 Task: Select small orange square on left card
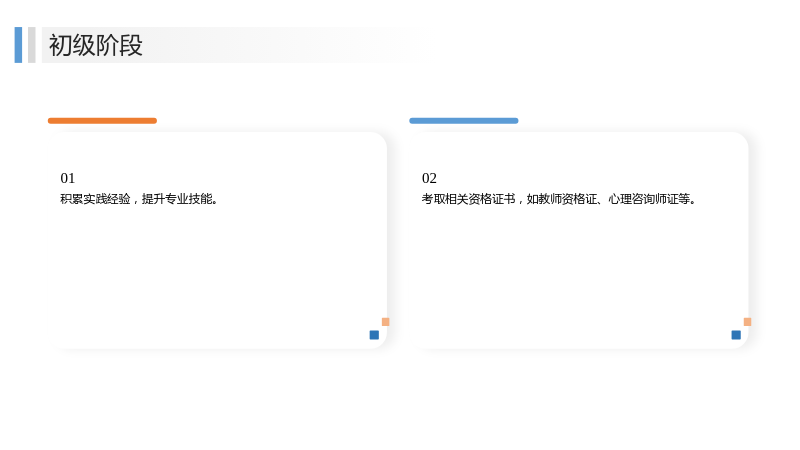[386, 322]
